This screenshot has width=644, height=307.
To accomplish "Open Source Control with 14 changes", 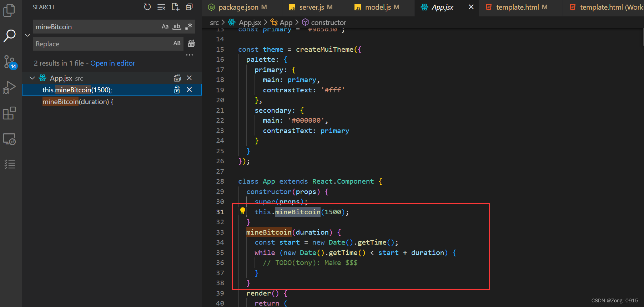I will coord(10,62).
